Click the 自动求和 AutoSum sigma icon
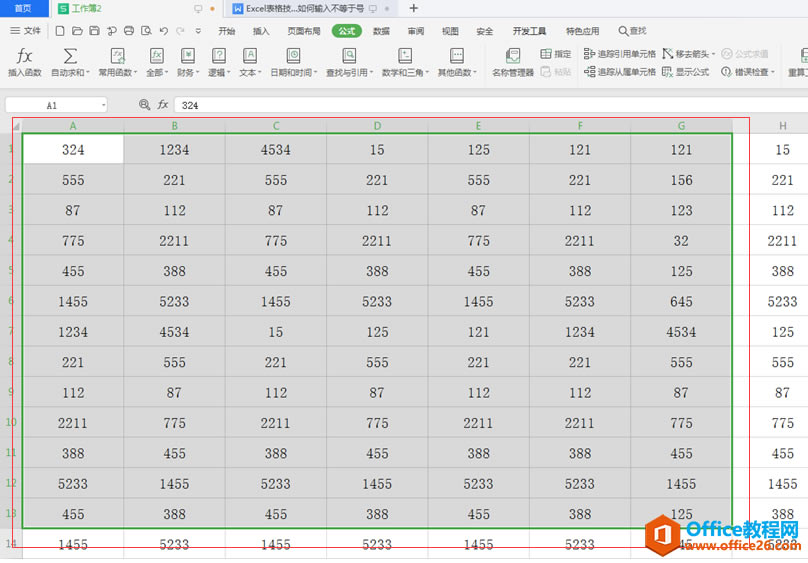The height and width of the screenshot is (563, 808). [x=70, y=56]
